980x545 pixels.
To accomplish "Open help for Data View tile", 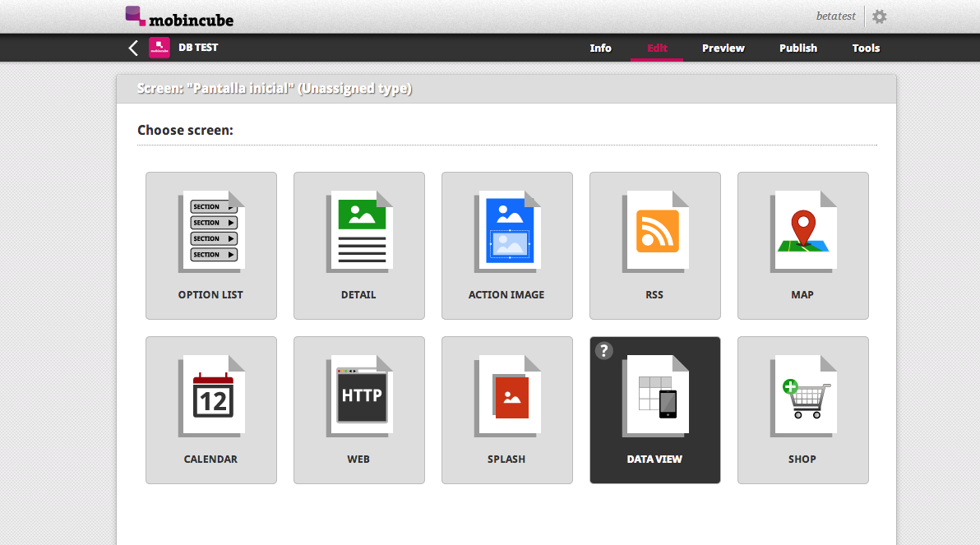I will (603, 351).
